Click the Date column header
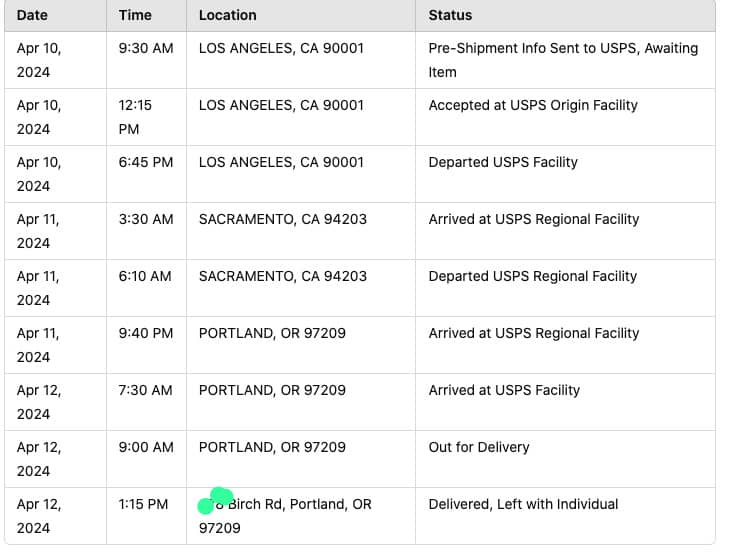Image resolution: width=729 pixels, height=552 pixels. coord(32,15)
